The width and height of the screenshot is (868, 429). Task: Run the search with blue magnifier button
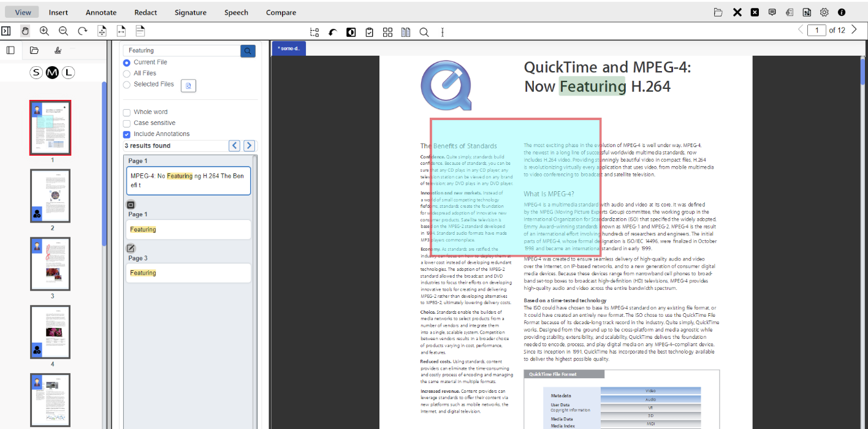point(248,51)
